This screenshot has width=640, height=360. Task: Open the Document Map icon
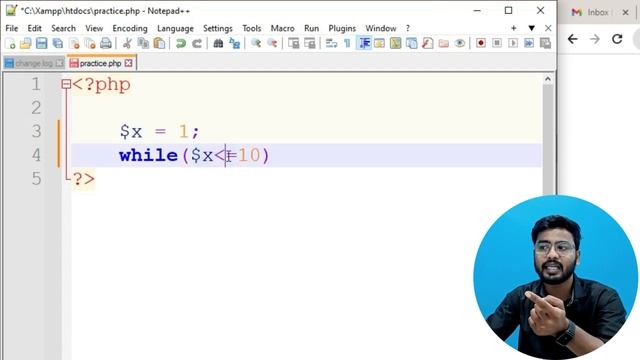pos(395,43)
